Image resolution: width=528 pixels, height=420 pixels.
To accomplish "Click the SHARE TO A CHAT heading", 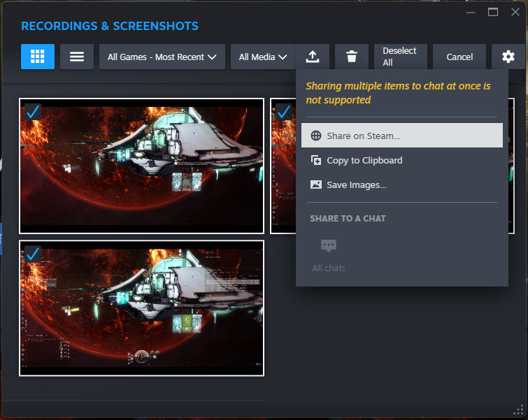I will pos(348,219).
